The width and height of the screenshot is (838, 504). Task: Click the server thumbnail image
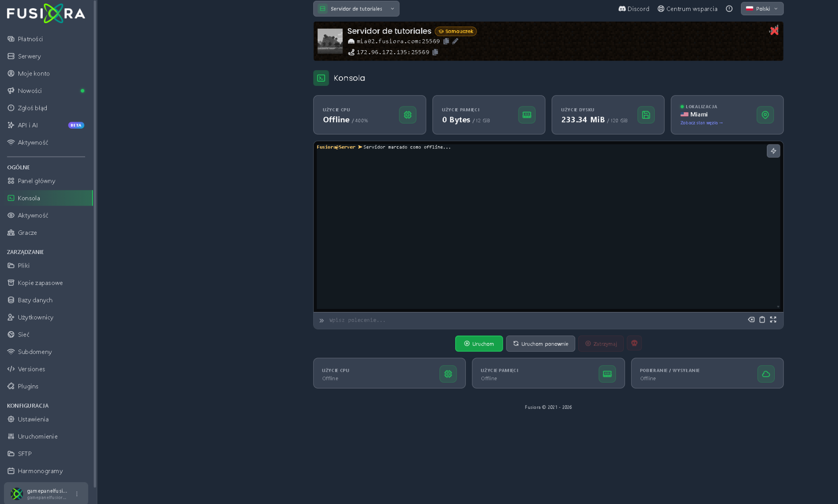point(330,41)
